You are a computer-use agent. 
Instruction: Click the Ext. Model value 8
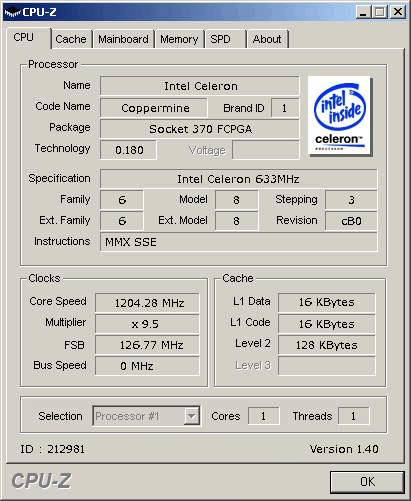[x=237, y=221]
